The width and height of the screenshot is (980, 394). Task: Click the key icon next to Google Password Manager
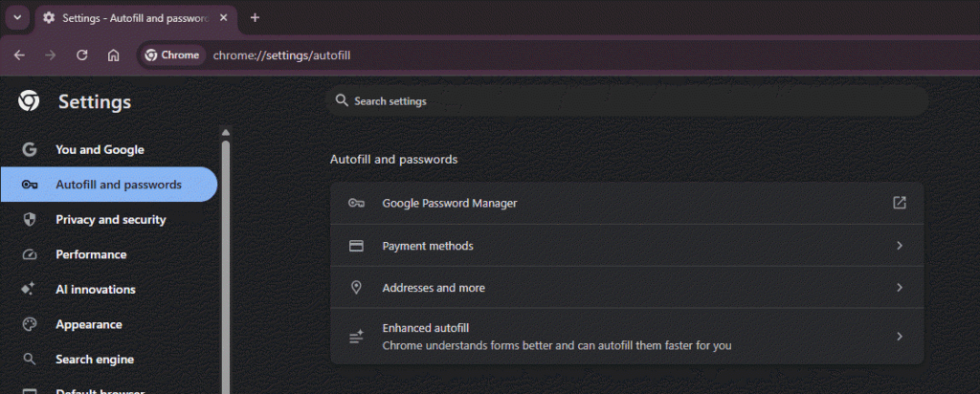[356, 203]
